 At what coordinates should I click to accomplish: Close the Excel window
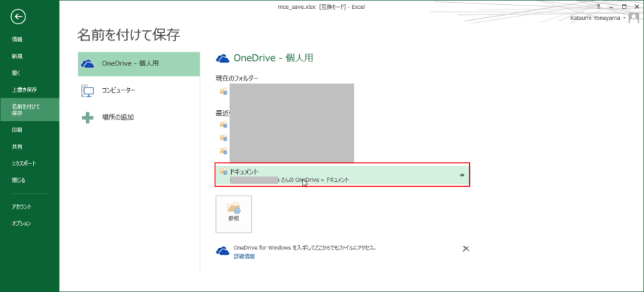coord(636,7)
